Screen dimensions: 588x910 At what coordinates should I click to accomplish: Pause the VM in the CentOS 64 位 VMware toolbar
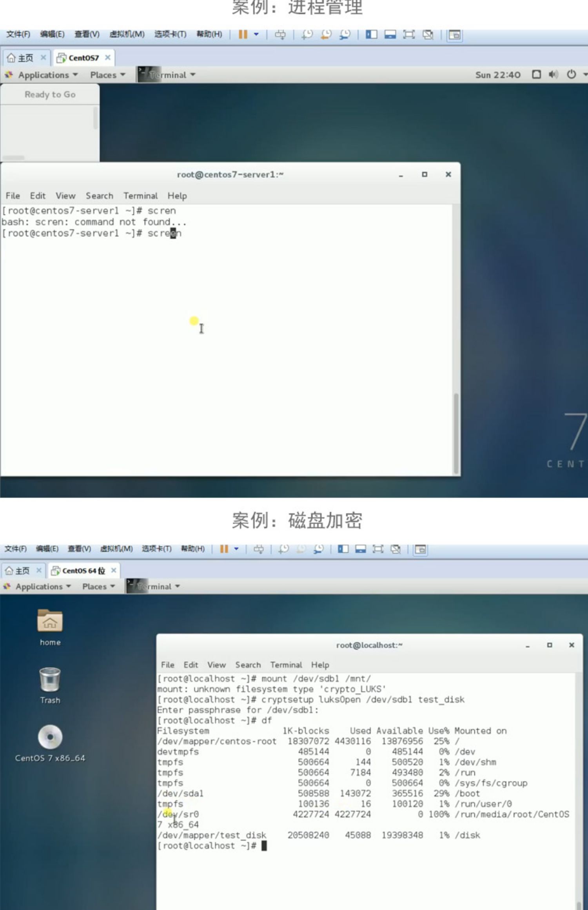[224, 549]
